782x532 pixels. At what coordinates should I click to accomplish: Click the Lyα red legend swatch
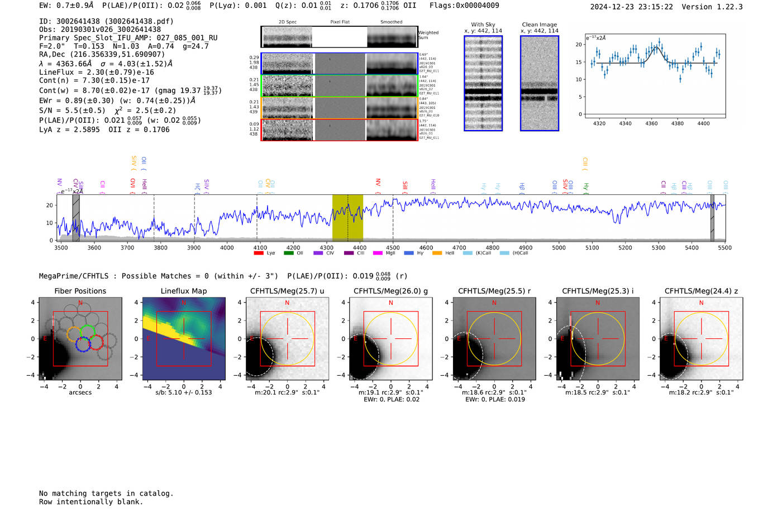point(258,253)
